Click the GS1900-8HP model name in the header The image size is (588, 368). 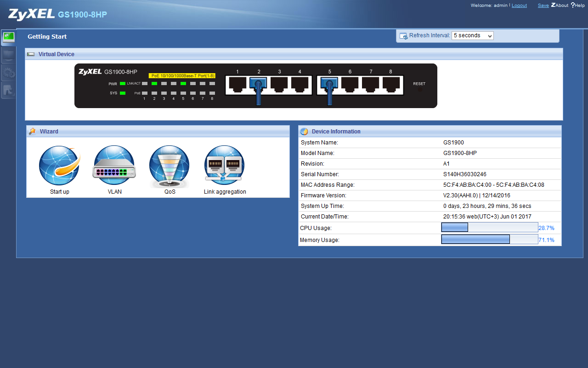[83, 15]
